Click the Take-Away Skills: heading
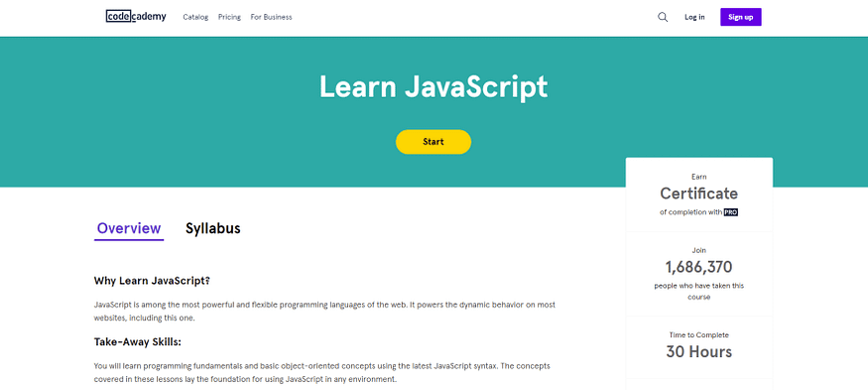The height and width of the screenshot is (390, 868). (138, 342)
